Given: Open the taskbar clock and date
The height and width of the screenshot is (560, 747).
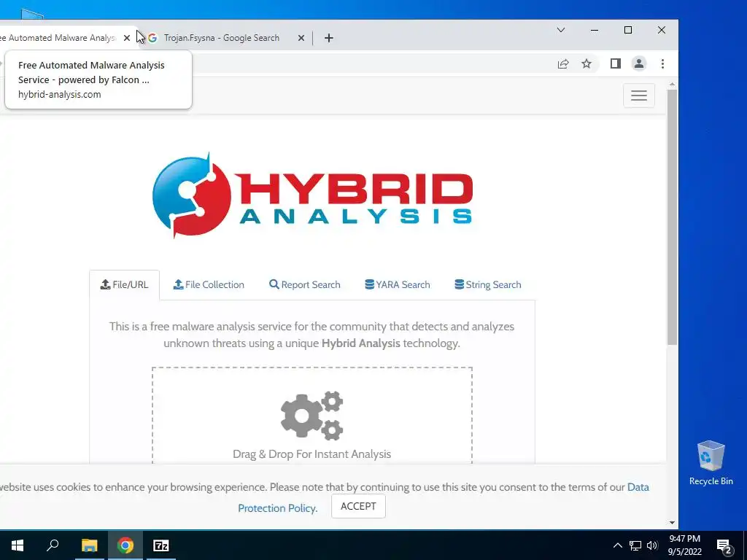Looking at the screenshot, I should [x=684, y=545].
